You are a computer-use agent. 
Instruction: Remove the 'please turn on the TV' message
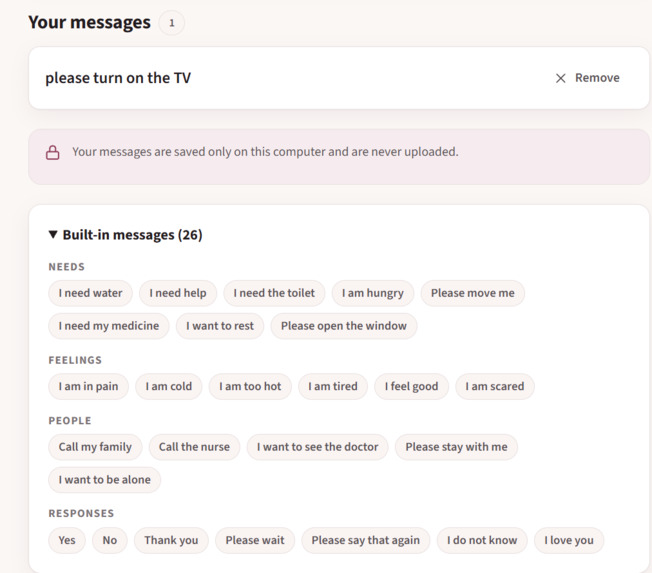point(588,78)
